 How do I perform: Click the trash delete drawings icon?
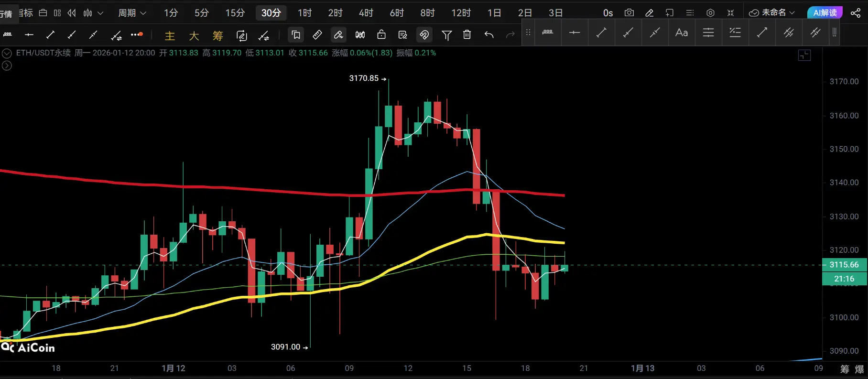pyautogui.click(x=467, y=34)
